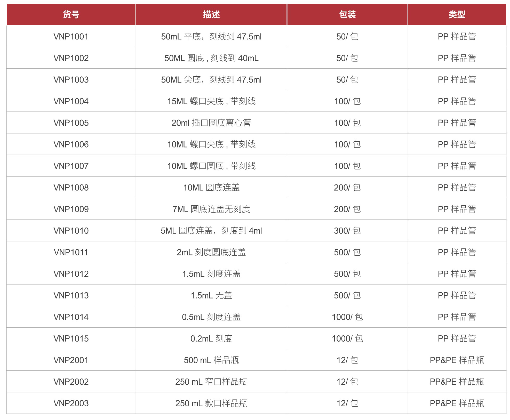Image resolution: width=510 pixels, height=420 pixels.
Task: Click the 20ml 插口圆底离心管 description
Action: [211, 123]
